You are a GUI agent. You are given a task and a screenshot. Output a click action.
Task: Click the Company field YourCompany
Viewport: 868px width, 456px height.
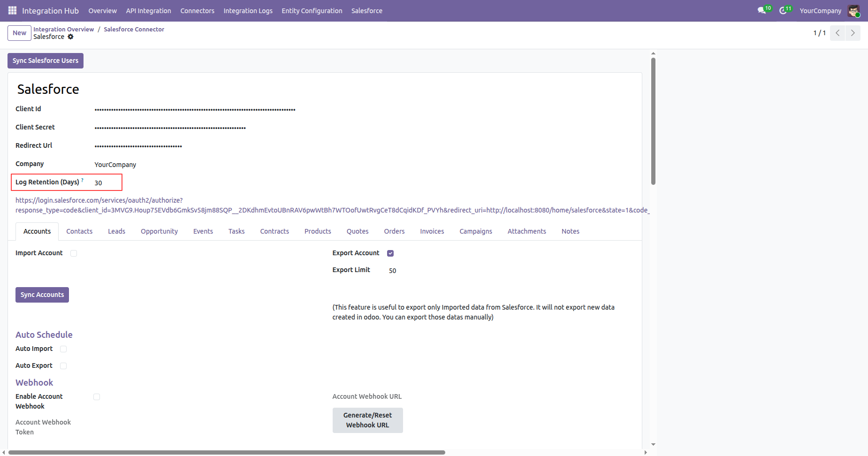tap(115, 165)
